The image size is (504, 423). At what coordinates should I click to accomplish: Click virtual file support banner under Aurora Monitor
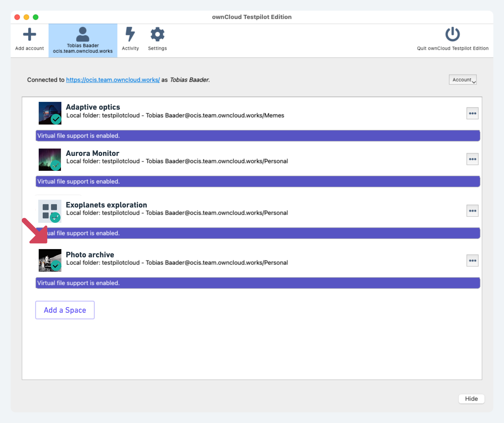(258, 181)
